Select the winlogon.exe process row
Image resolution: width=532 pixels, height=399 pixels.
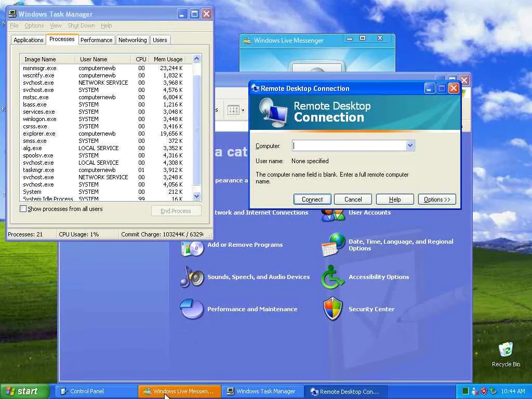106,119
